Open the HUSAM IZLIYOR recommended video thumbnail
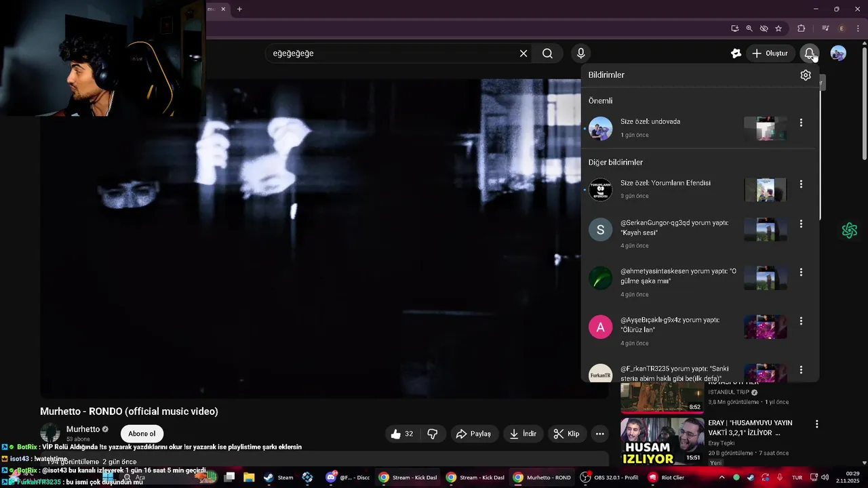 [663, 441]
